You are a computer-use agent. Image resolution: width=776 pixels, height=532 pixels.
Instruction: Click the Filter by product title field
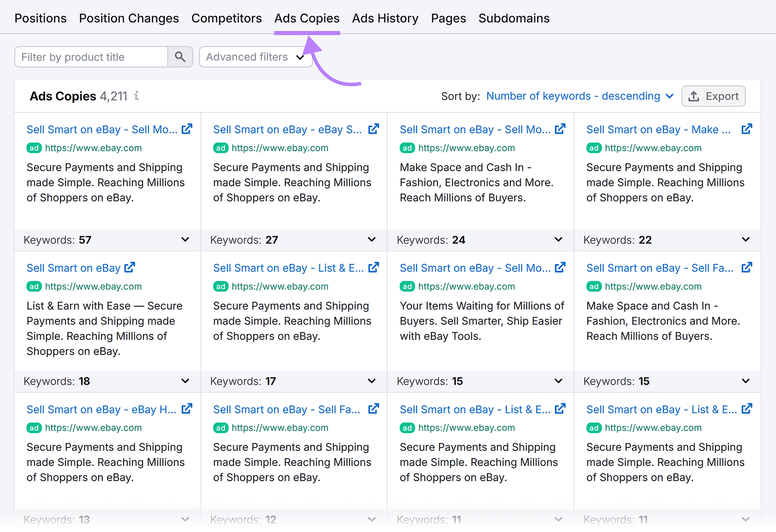click(91, 57)
